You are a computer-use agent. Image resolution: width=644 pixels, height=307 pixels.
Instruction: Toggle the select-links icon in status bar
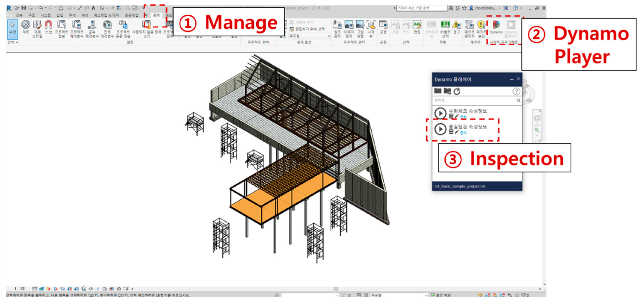tap(480, 295)
